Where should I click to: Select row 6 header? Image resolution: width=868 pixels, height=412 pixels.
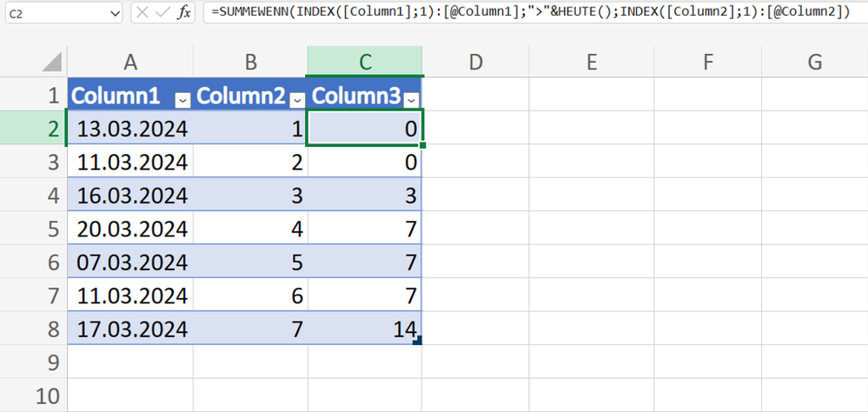point(33,262)
